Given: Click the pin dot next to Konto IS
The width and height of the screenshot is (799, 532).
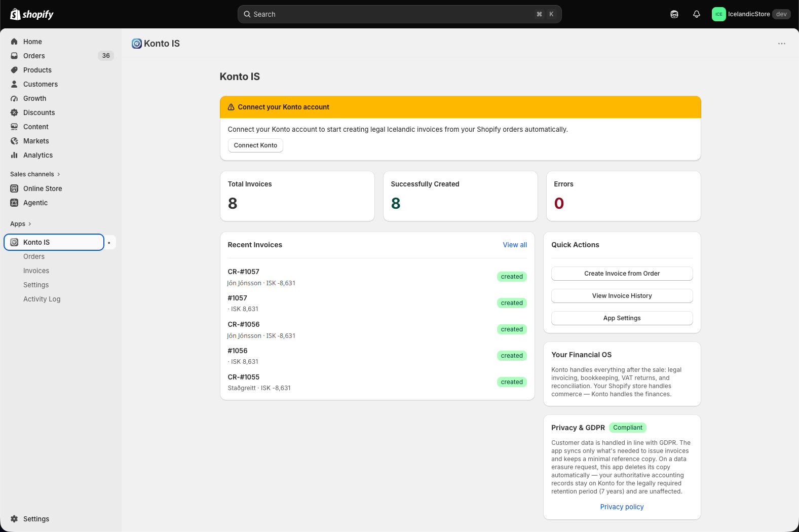Looking at the screenshot, I should pyautogui.click(x=109, y=243).
